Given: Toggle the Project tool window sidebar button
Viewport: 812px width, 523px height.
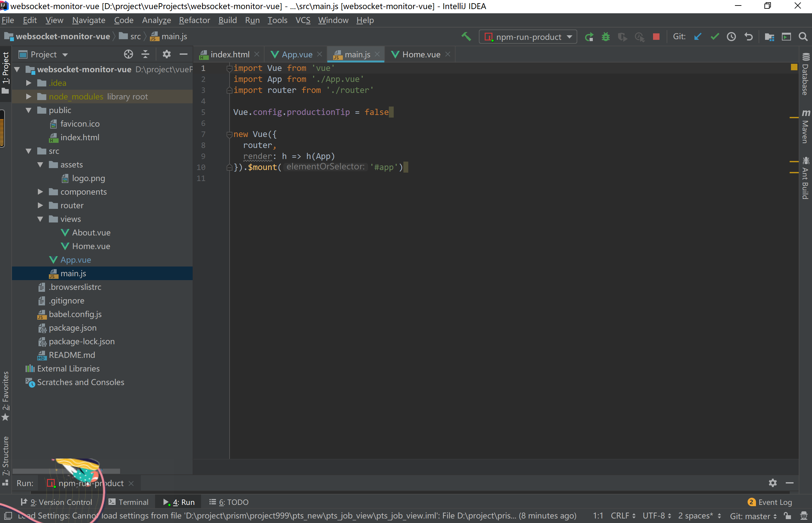Looking at the screenshot, I should (6, 71).
